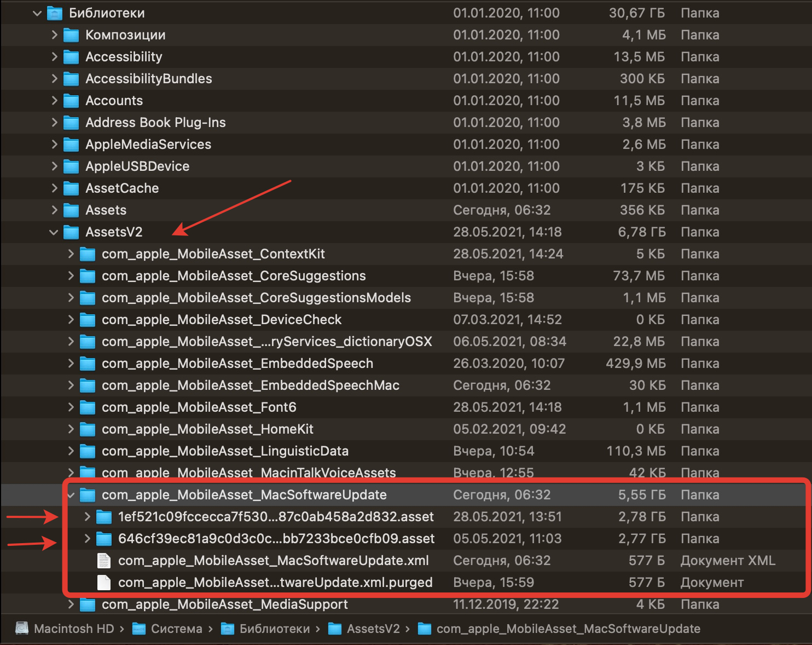Click the AppleUSBDevice folder icon
This screenshot has width=812, height=645.
pyautogui.click(x=71, y=166)
